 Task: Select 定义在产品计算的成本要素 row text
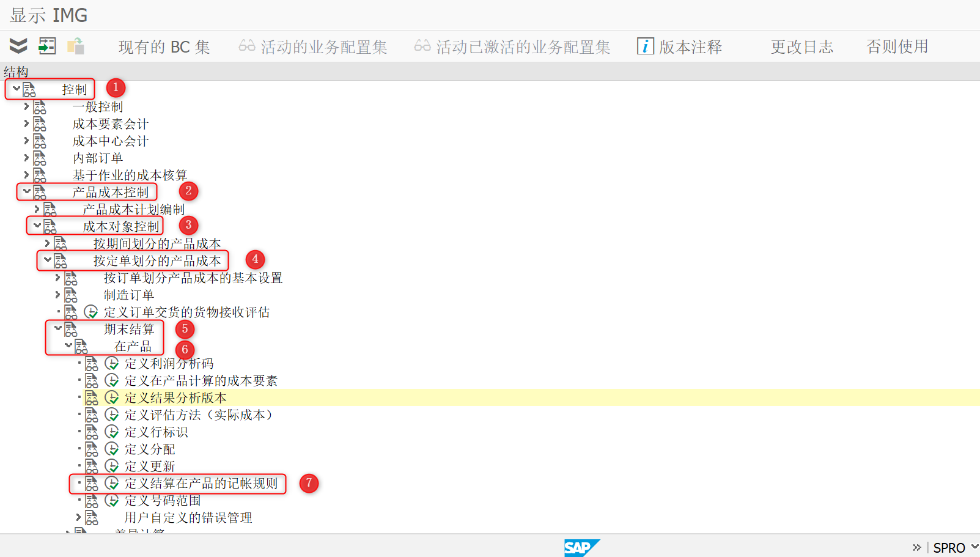coord(201,380)
